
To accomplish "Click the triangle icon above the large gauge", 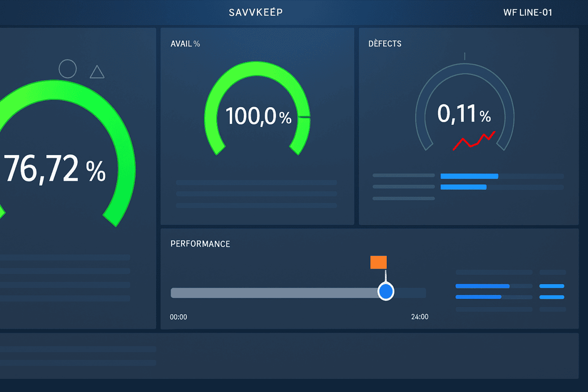I will [x=97, y=72].
